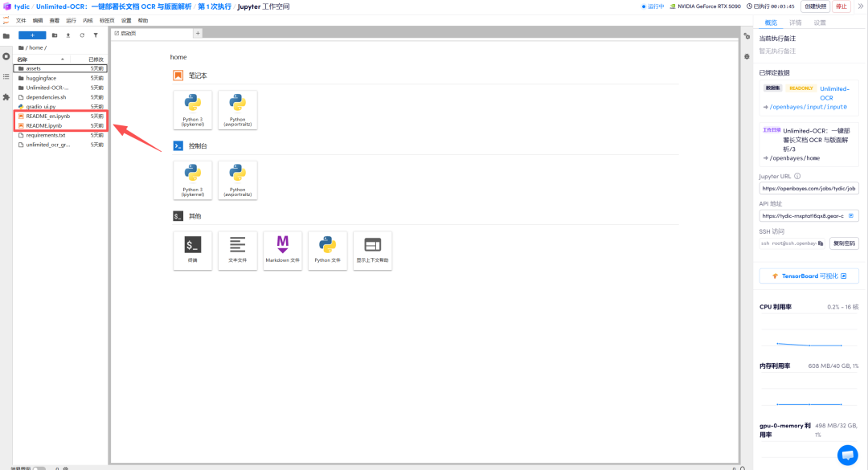The width and height of the screenshot is (868, 470).
Task: Create a new text file
Action: [x=237, y=251]
